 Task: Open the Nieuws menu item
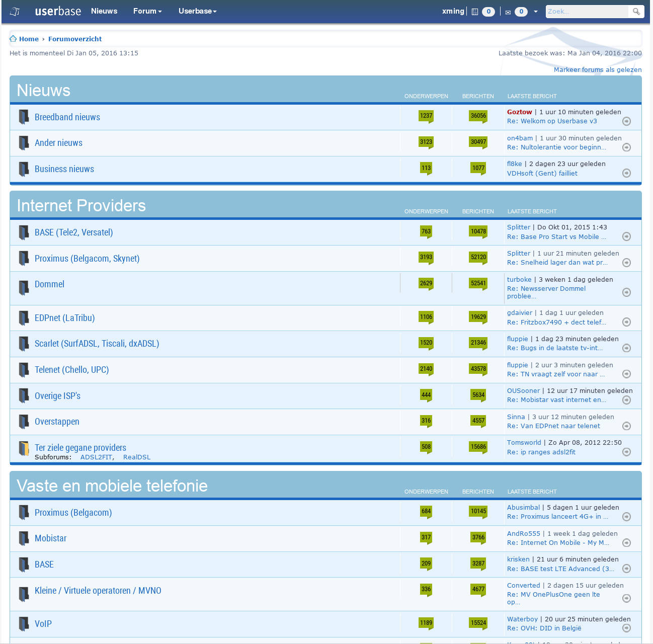coord(104,11)
